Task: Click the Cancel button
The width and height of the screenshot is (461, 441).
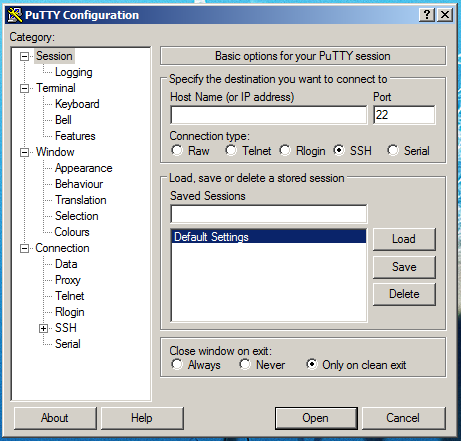Action: pos(403,418)
